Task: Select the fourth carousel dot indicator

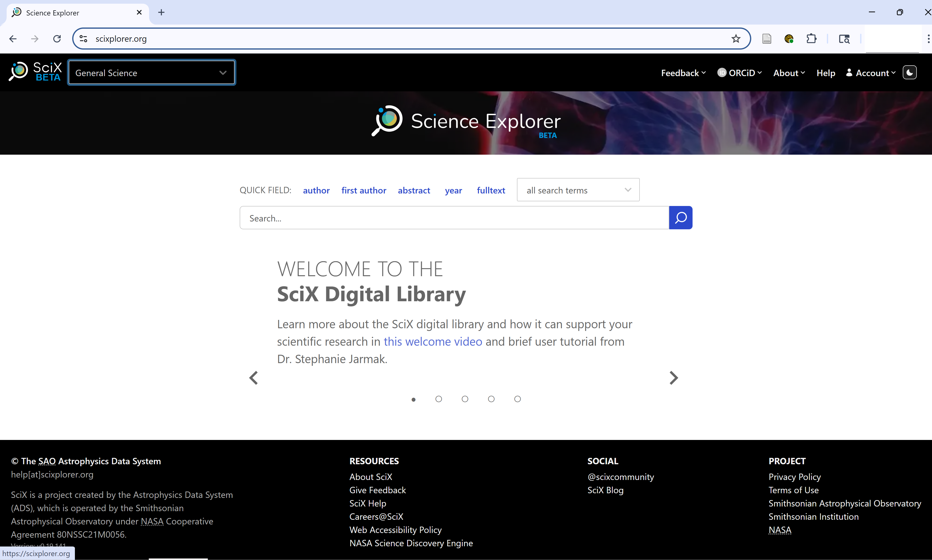Action: coord(491,399)
